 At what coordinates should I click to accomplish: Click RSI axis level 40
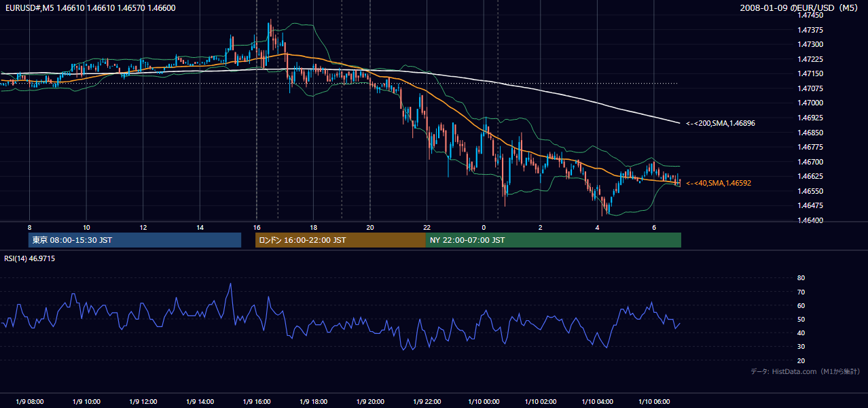pos(801,333)
